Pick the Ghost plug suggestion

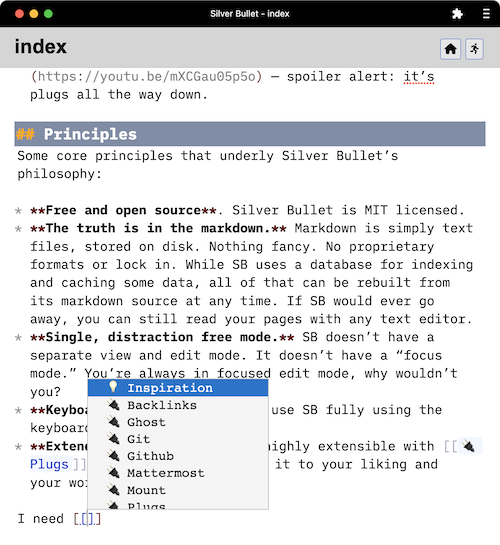[x=178, y=422]
